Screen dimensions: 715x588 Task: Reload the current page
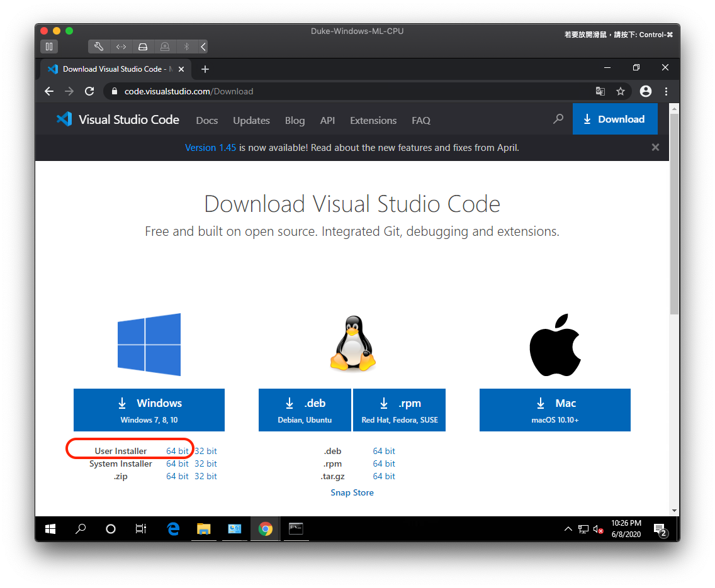(x=89, y=91)
